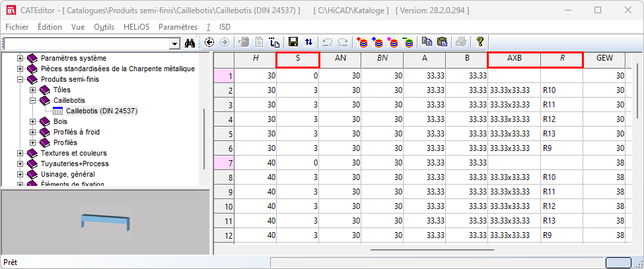The height and width of the screenshot is (269, 644).
Task: Click the save floppy disk icon
Action: click(293, 42)
